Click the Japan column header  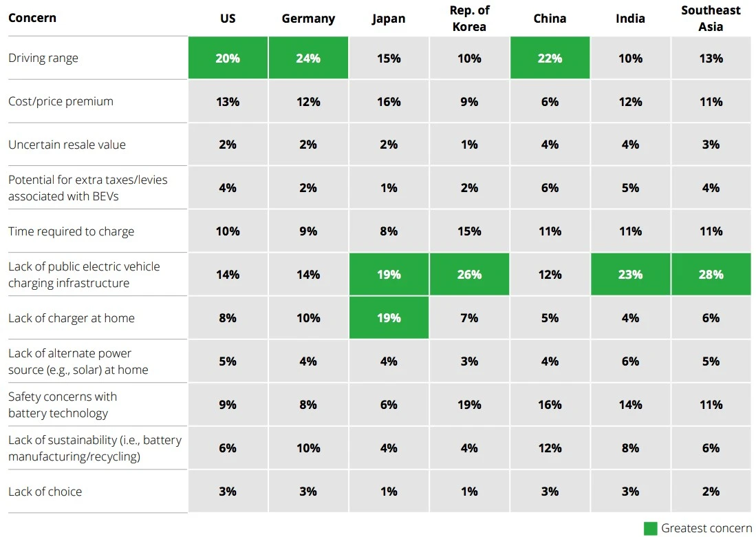point(389,19)
